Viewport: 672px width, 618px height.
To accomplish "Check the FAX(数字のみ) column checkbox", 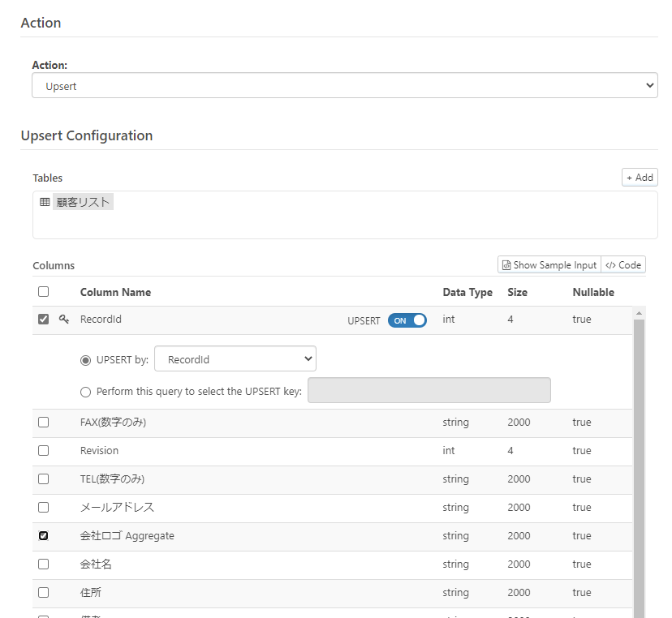I will tap(43, 423).
